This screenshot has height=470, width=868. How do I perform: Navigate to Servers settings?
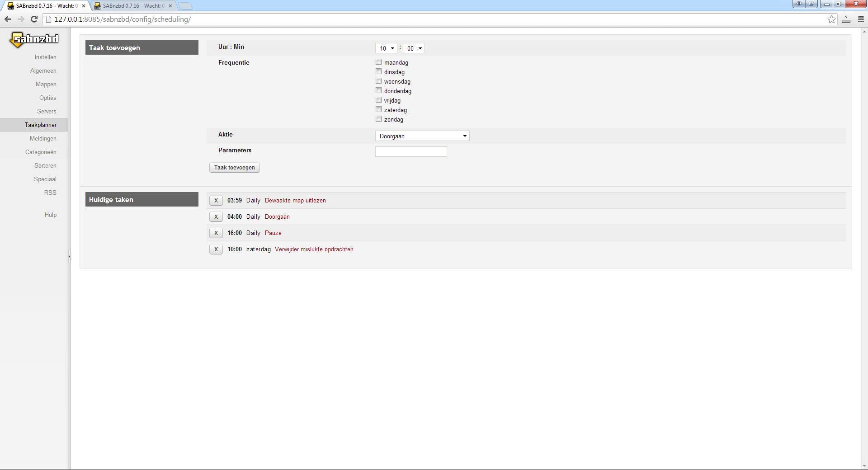tap(47, 111)
